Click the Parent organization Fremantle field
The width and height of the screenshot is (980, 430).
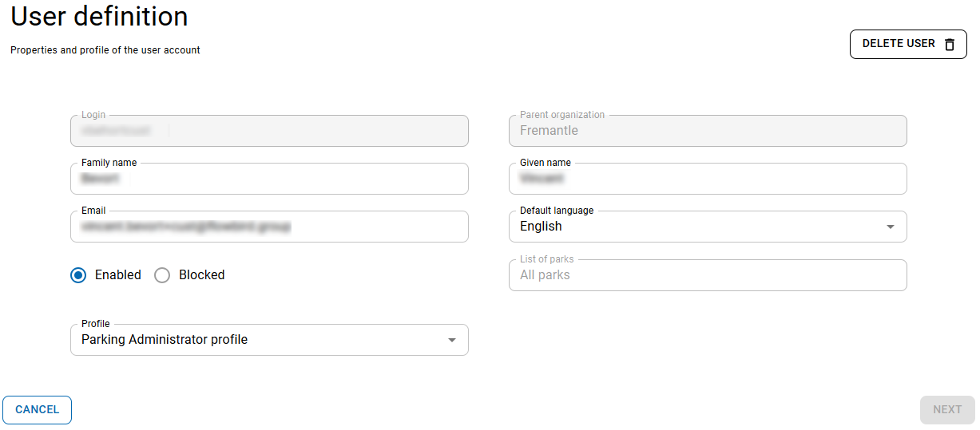click(708, 131)
